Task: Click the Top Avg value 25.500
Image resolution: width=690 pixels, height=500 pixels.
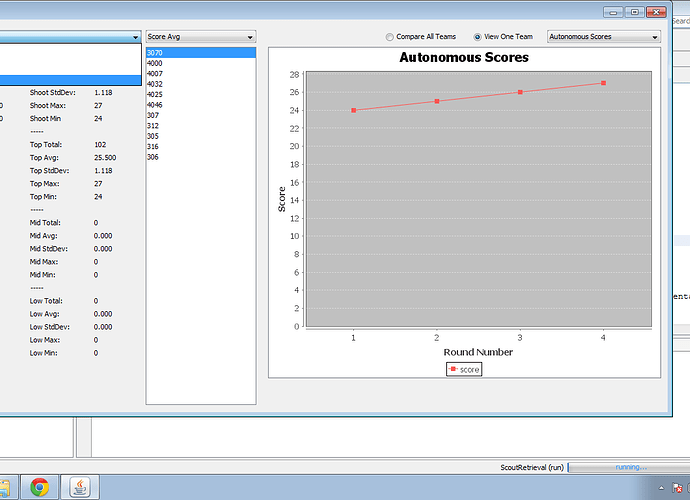Action: pos(105,158)
